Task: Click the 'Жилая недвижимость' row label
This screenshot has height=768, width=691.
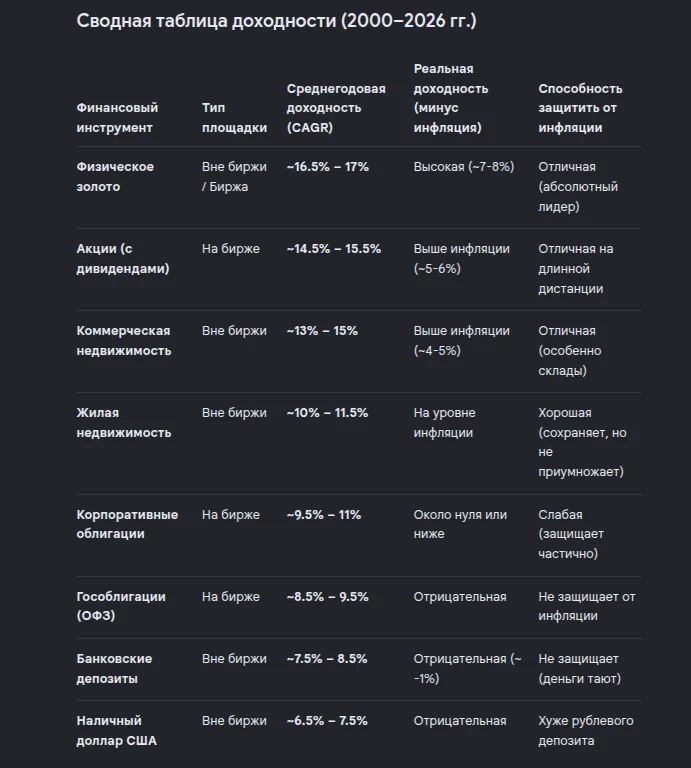Action: pyautogui.click(x=123, y=422)
